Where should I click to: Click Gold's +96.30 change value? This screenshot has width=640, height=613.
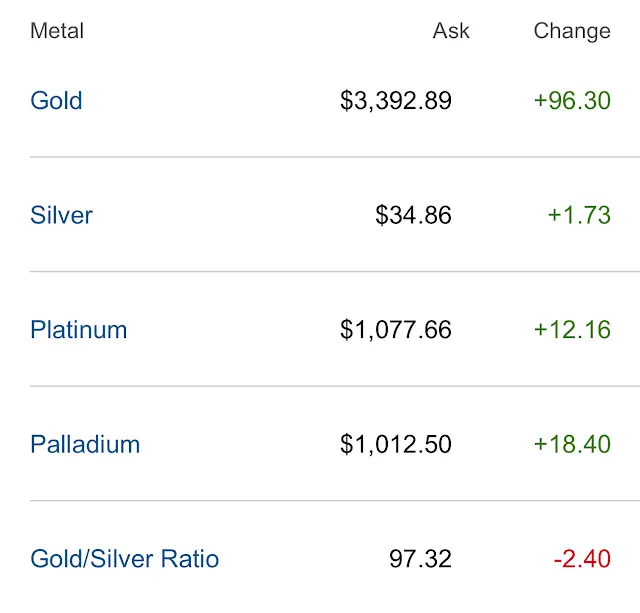(572, 100)
